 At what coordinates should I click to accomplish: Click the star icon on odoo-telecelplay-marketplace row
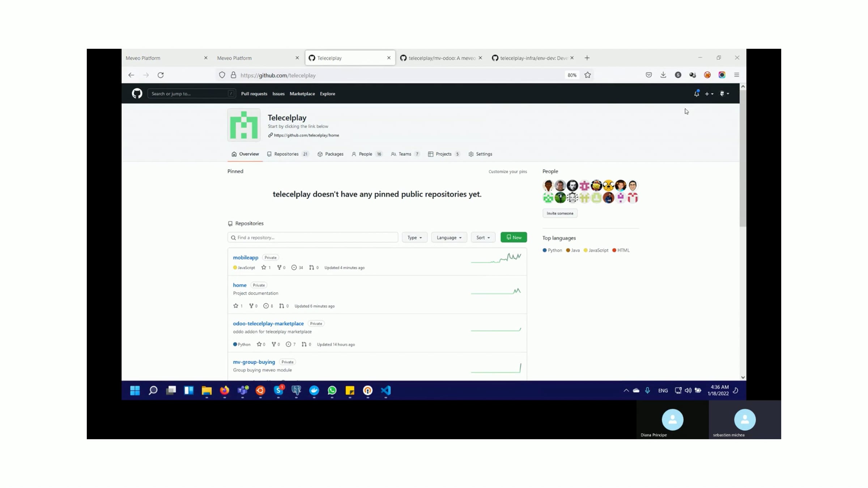(259, 344)
